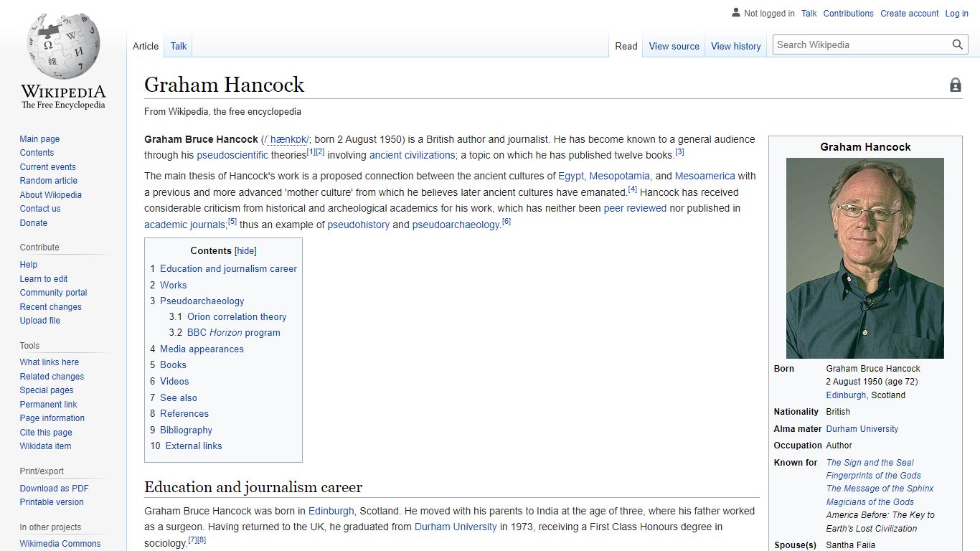
Task: Jump to See also section
Action: point(179,397)
